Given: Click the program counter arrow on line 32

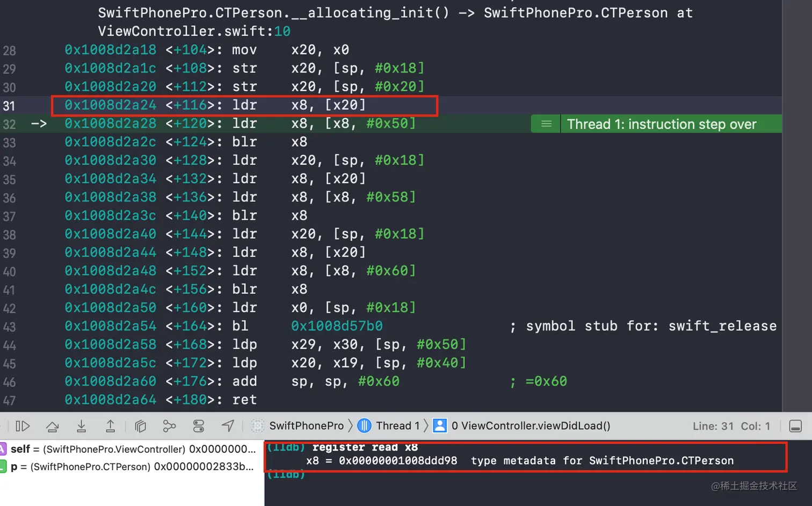Looking at the screenshot, I should (x=39, y=124).
